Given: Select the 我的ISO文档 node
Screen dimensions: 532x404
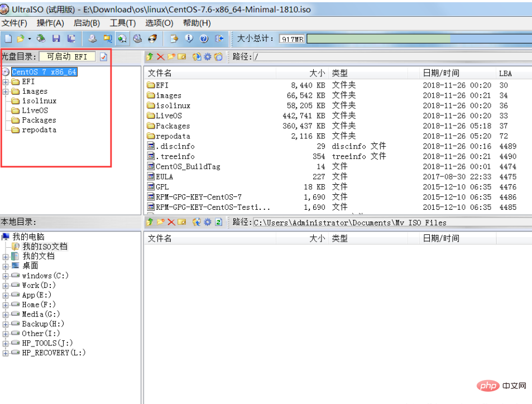Looking at the screenshot, I should tap(45, 247).
